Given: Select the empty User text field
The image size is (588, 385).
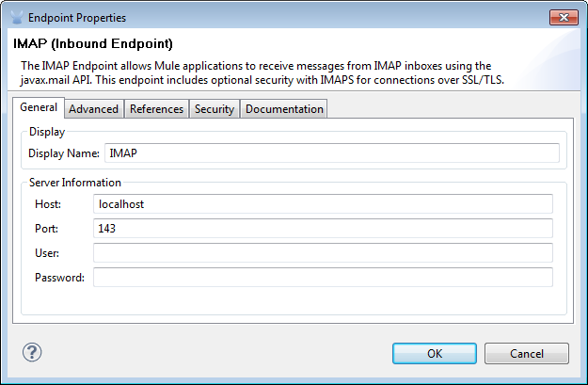Looking at the screenshot, I should click(323, 253).
